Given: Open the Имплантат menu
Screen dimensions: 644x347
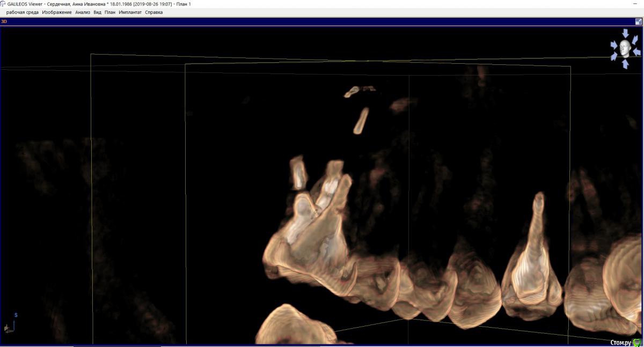Looking at the screenshot, I should pos(129,12).
